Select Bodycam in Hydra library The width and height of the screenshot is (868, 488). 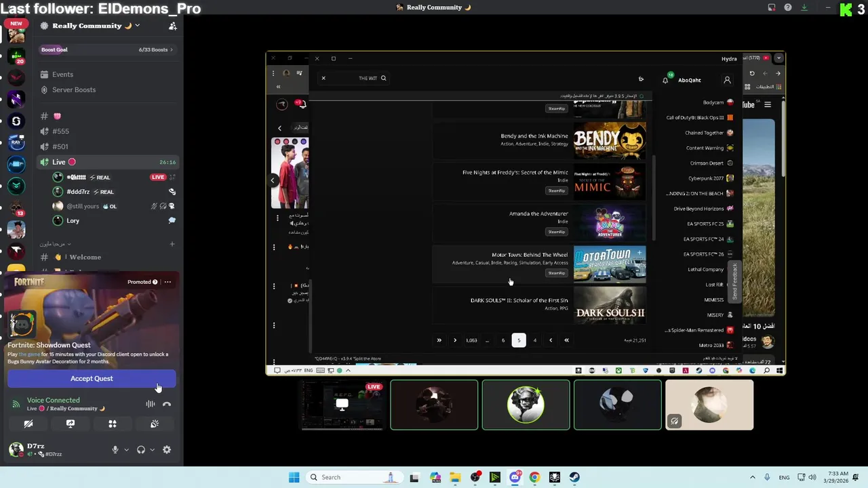pos(718,102)
